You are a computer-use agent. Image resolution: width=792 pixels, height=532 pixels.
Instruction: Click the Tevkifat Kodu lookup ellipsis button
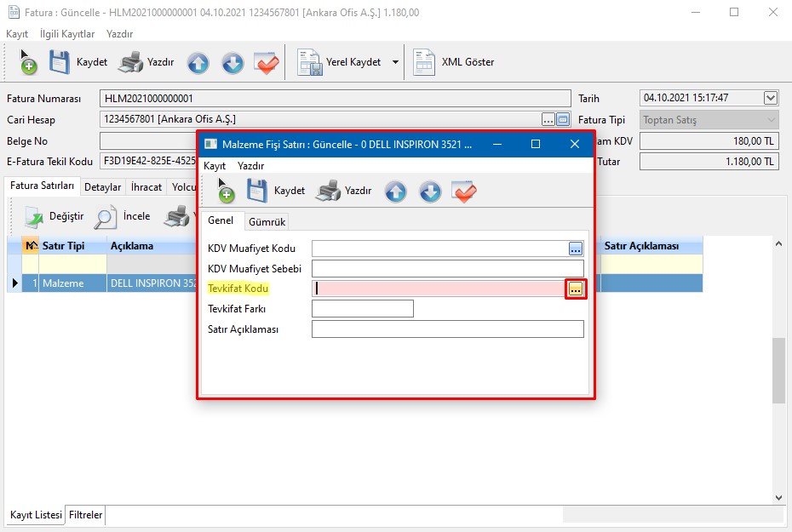(x=576, y=289)
